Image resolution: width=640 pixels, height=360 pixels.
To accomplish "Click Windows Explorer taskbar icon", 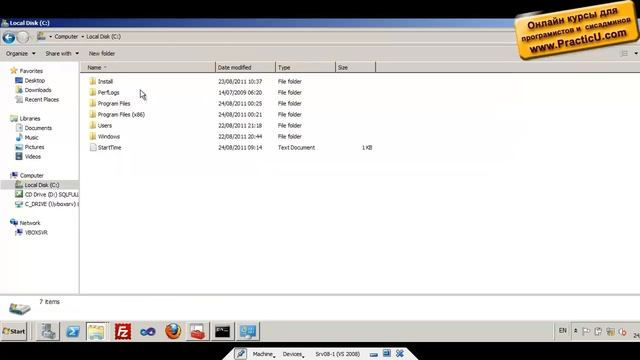I will coord(98,331).
